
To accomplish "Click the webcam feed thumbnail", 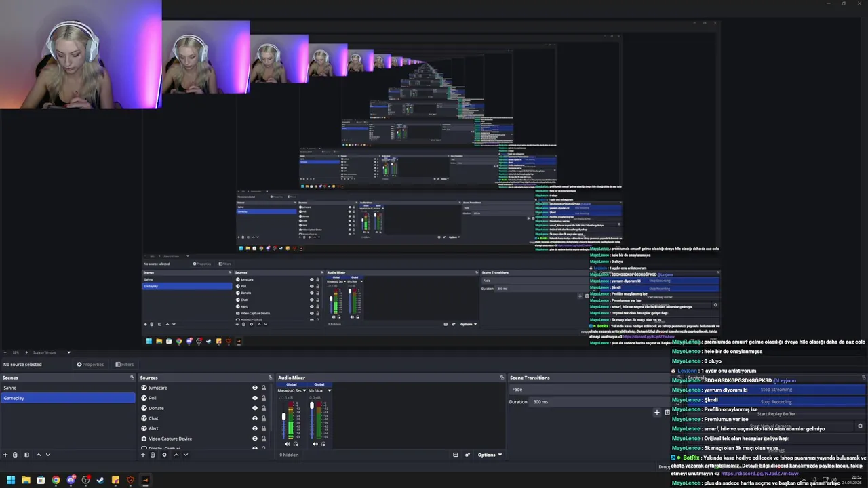I will tap(81, 54).
